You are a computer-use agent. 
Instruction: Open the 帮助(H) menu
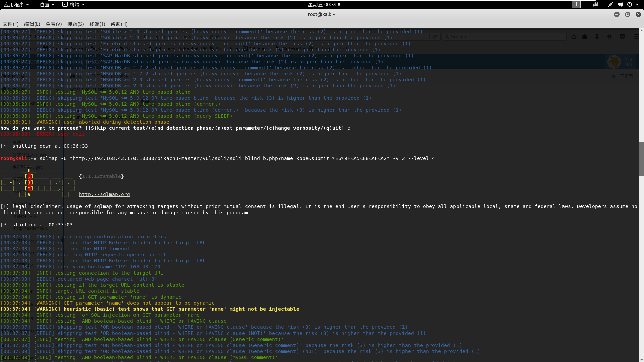(119, 24)
